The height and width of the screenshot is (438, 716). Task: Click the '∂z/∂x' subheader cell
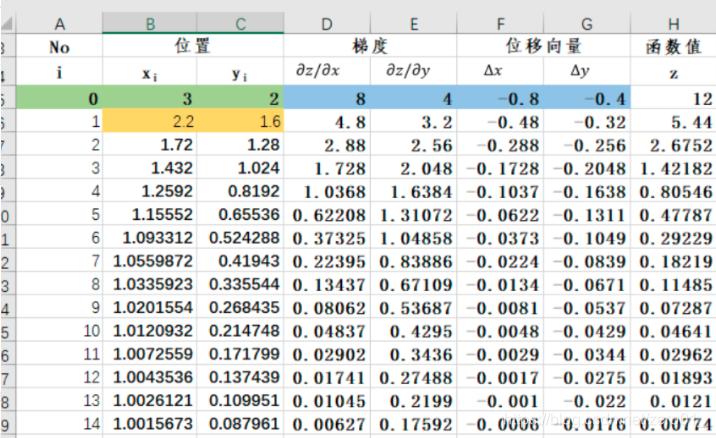[326, 72]
